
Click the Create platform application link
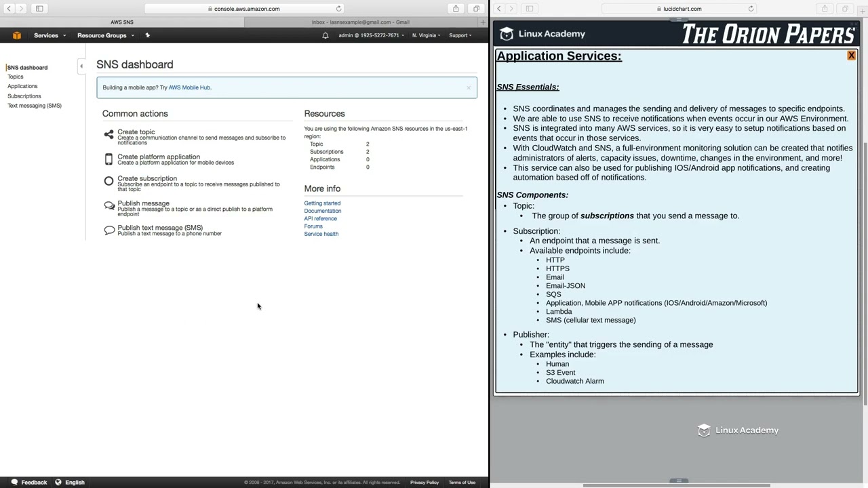[159, 157]
